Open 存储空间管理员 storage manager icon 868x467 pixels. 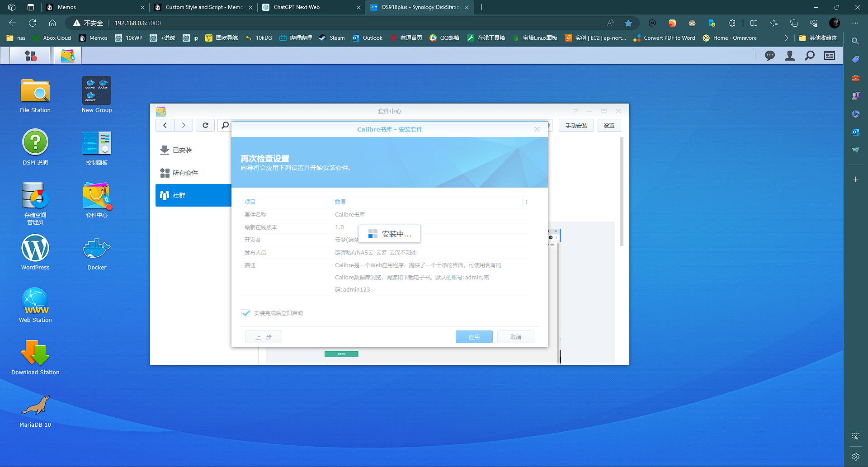coord(35,203)
